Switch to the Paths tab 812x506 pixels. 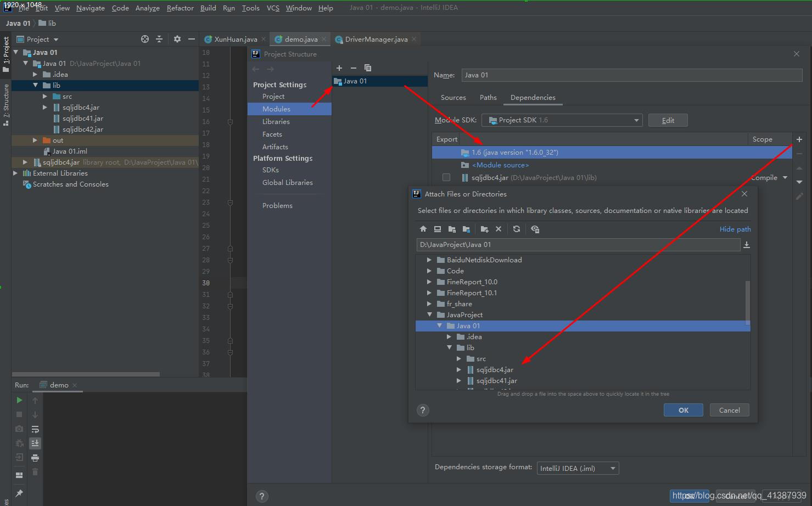pyautogui.click(x=488, y=97)
